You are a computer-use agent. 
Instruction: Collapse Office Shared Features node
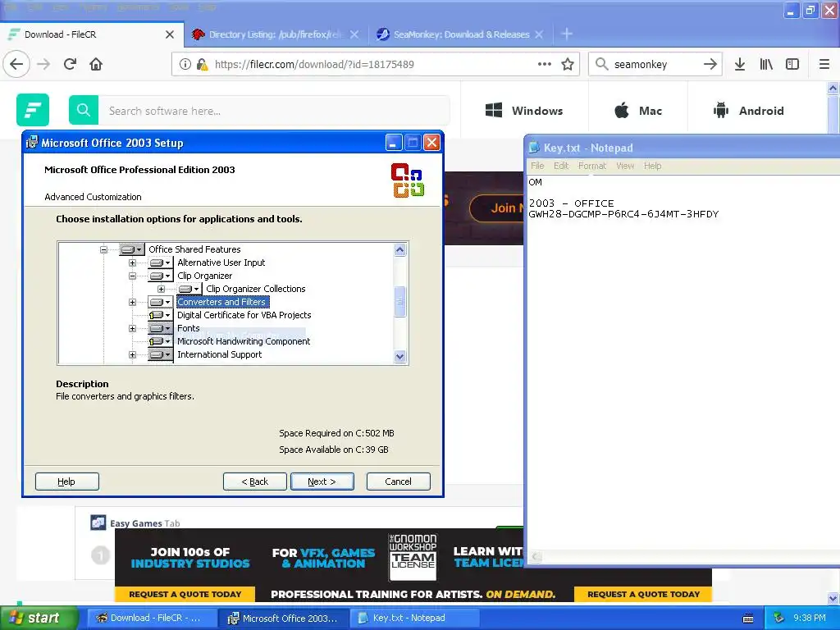coord(103,249)
